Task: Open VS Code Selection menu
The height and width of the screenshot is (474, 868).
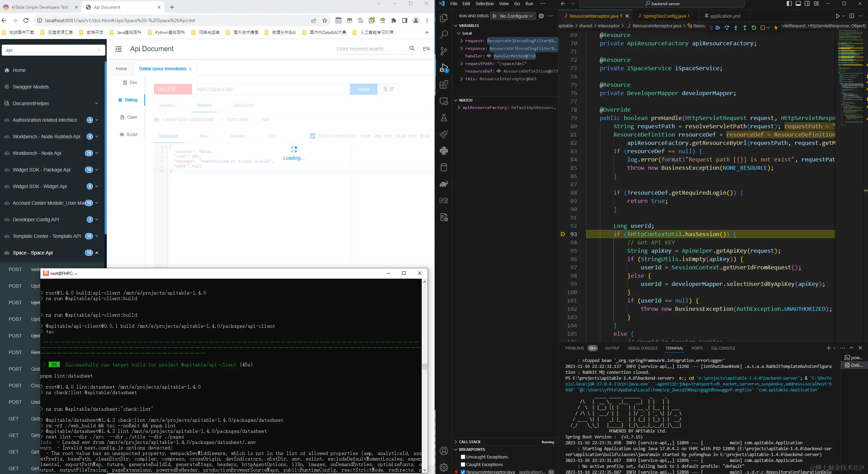Action: (485, 3)
